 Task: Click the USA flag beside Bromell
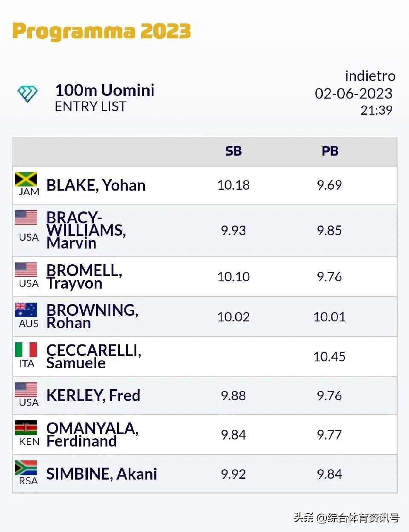(26, 270)
